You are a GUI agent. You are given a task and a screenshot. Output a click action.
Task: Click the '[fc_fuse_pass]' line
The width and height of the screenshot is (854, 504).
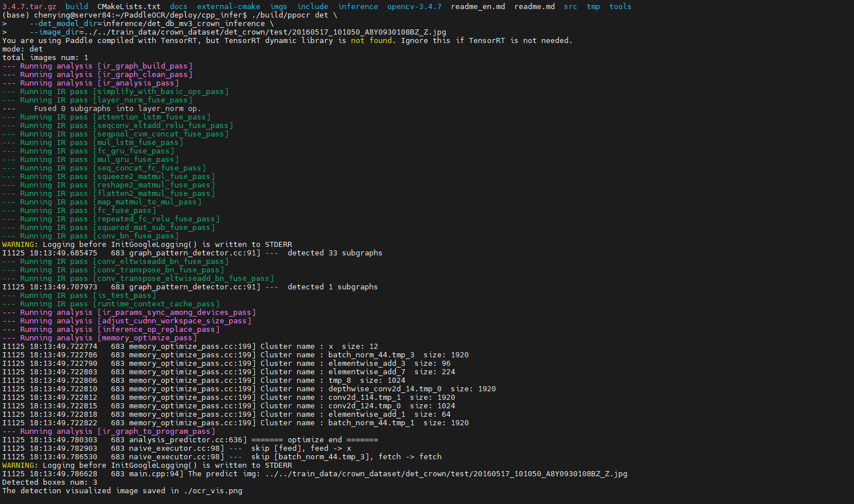(x=79, y=210)
